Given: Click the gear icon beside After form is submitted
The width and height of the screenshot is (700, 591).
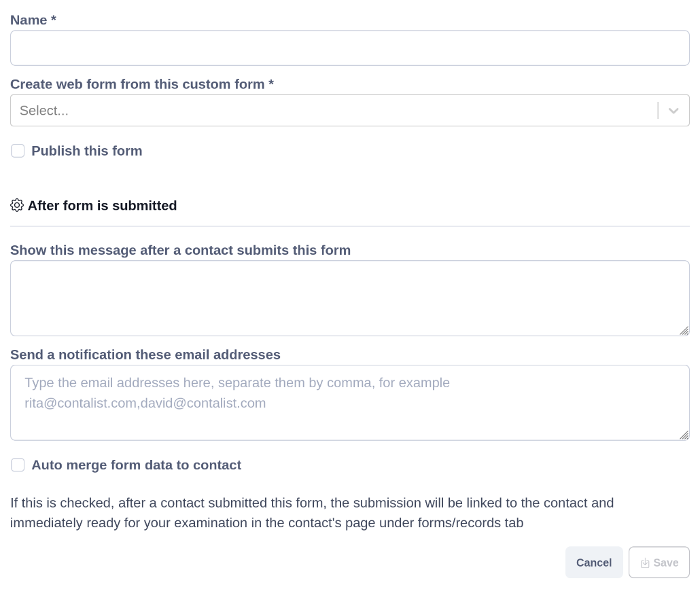Looking at the screenshot, I should (17, 205).
